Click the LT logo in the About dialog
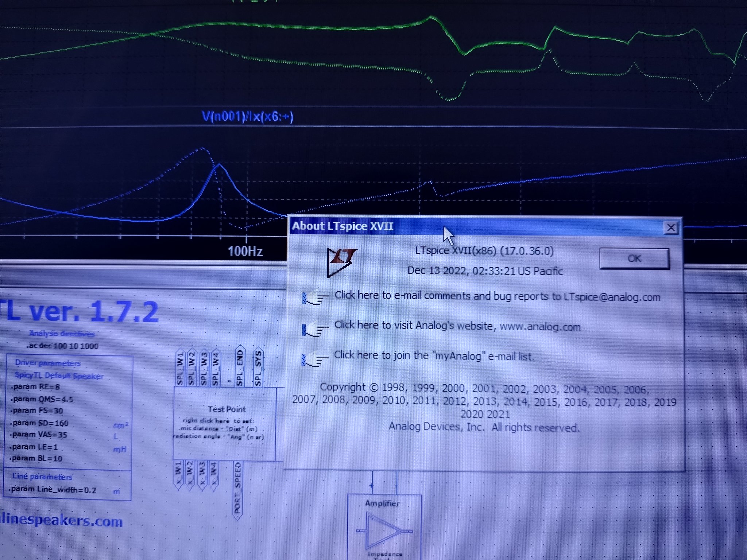747x560 pixels. tap(341, 262)
